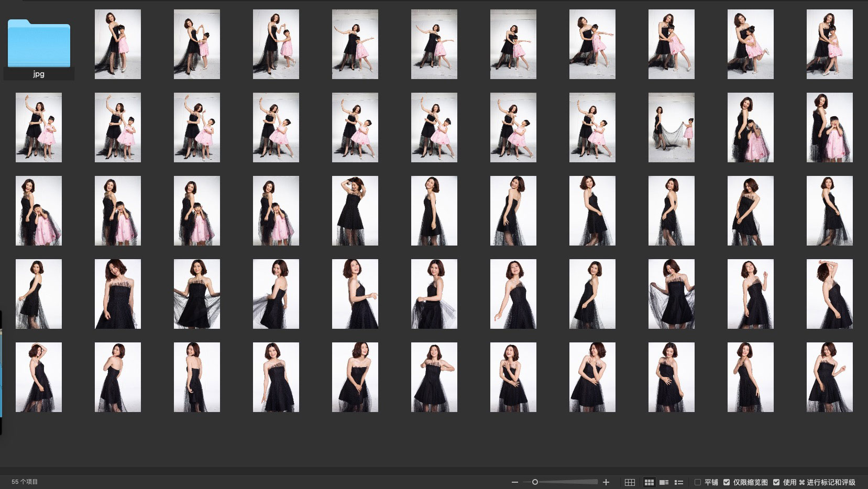Select the first photo in the second row
Viewport: 868px width, 489px height.
[39, 127]
